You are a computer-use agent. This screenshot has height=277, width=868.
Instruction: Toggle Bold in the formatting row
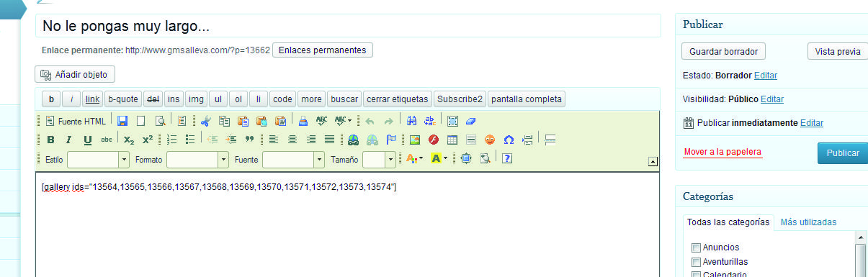point(50,140)
